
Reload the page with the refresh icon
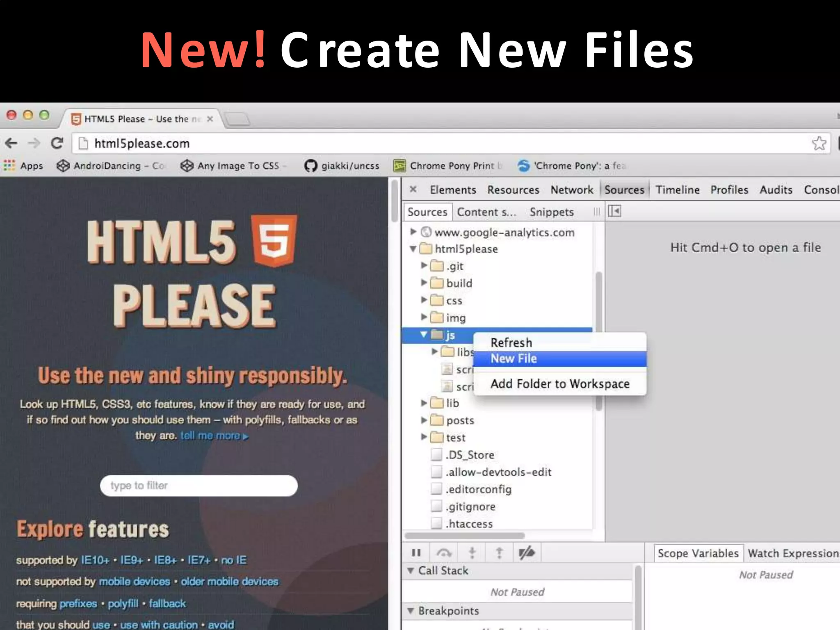click(x=57, y=143)
